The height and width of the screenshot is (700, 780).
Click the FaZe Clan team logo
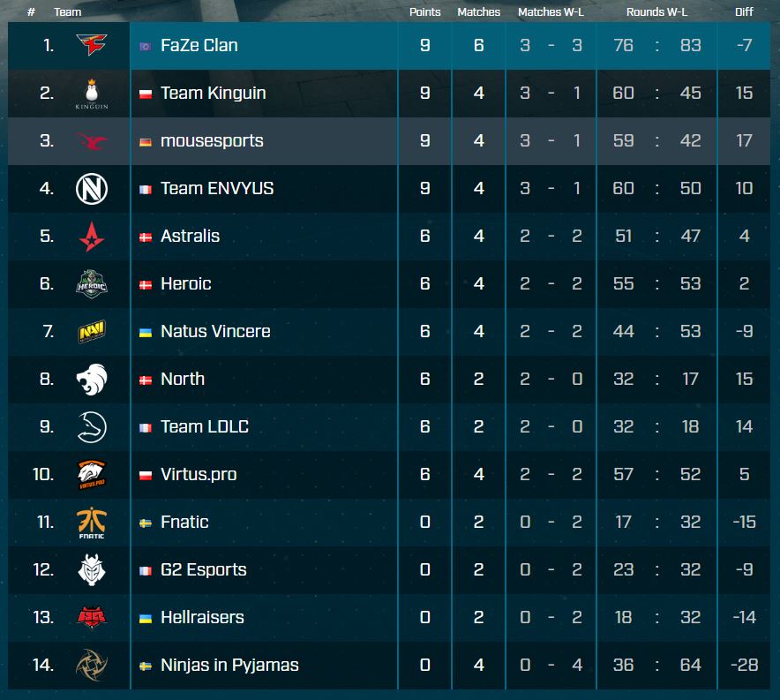[x=91, y=45]
